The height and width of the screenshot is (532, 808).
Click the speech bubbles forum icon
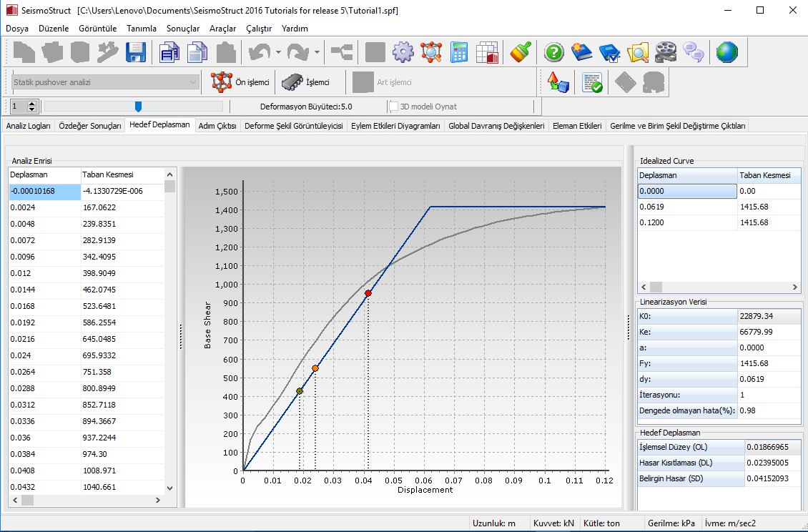[x=693, y=52]
